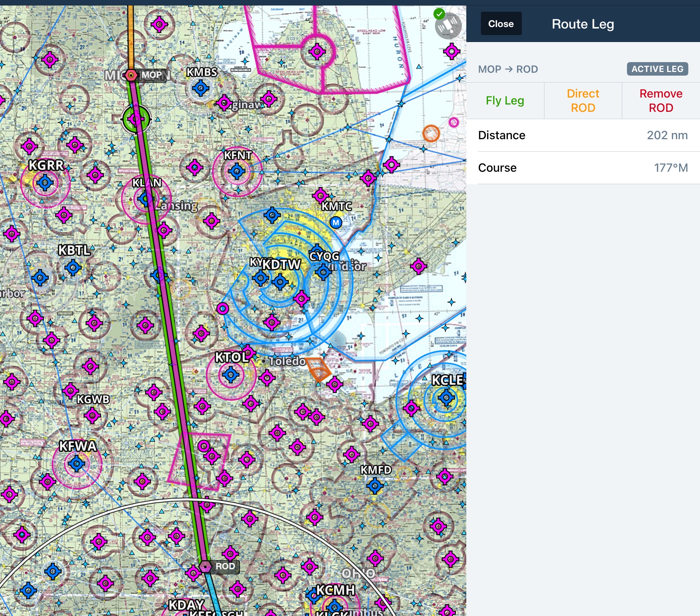This screenshot has width=700, height=616.
Task: Tap the blue M marker near KMTC
Action: 336,223
